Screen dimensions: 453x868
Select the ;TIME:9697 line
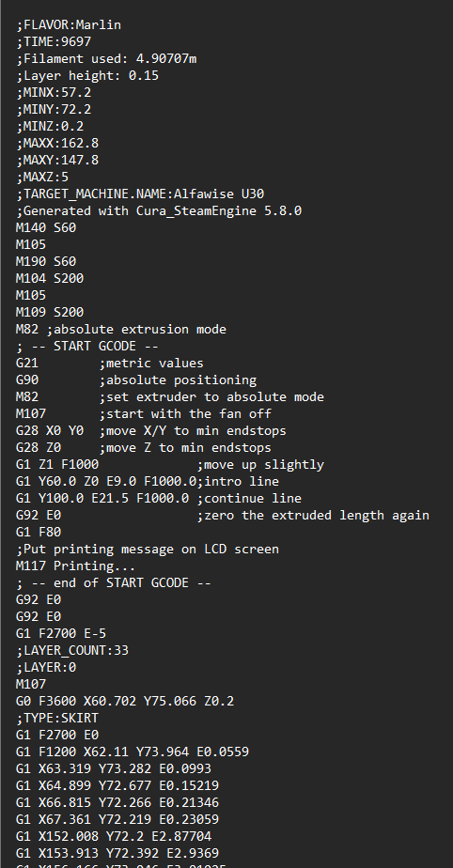(54, 41)
